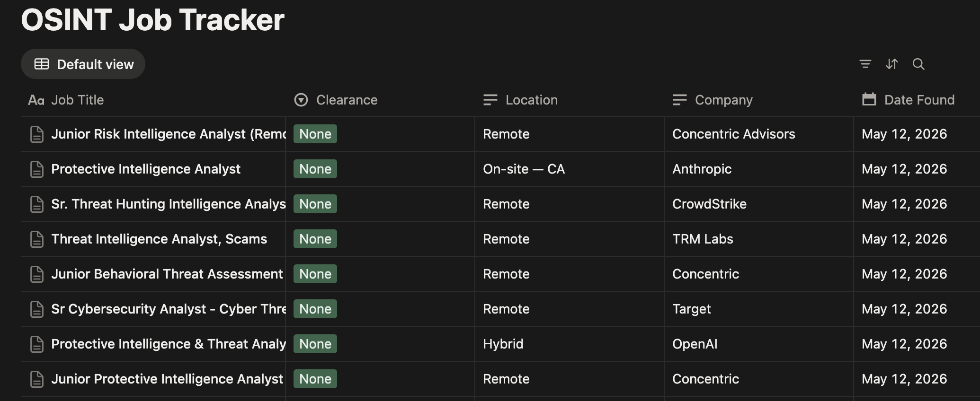Switch to the Default view tab
The image size is (980, 401).
click(83, 64)
